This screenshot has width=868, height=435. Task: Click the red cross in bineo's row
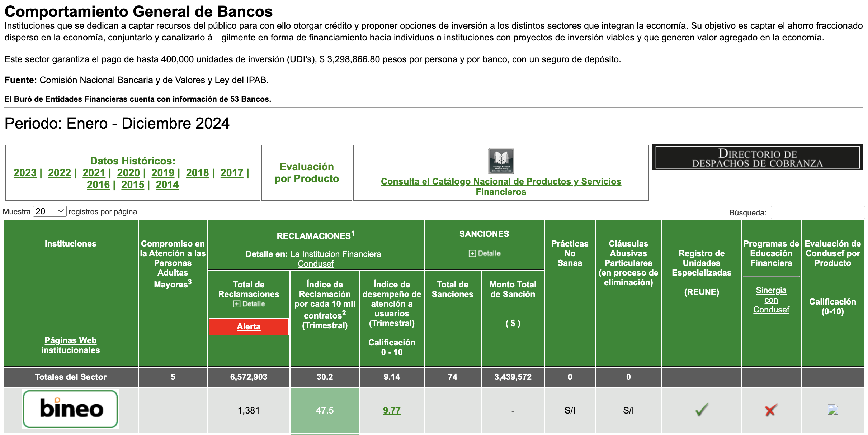tap(771, 410)
